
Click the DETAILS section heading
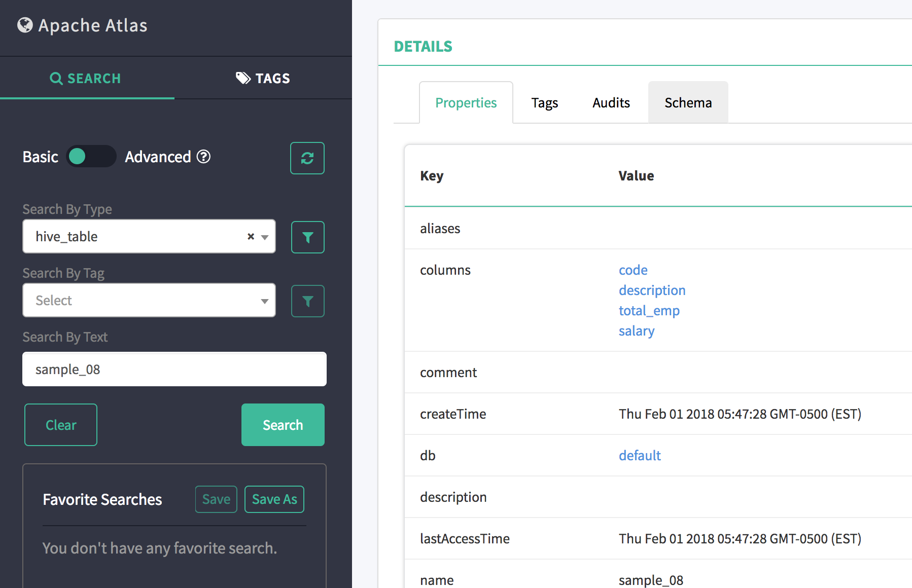tap(423, 46)
